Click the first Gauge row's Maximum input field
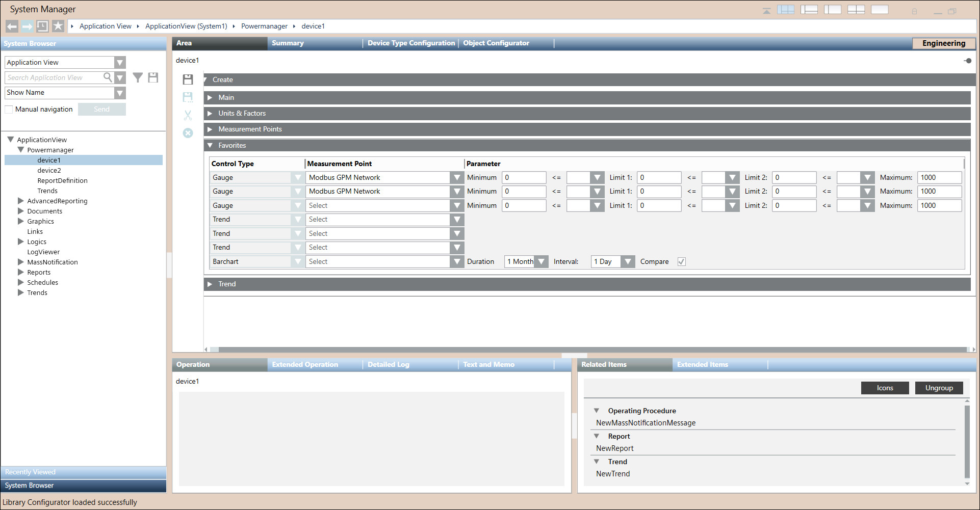This screenshot has height=510, width=980. [x=939, y=178]
